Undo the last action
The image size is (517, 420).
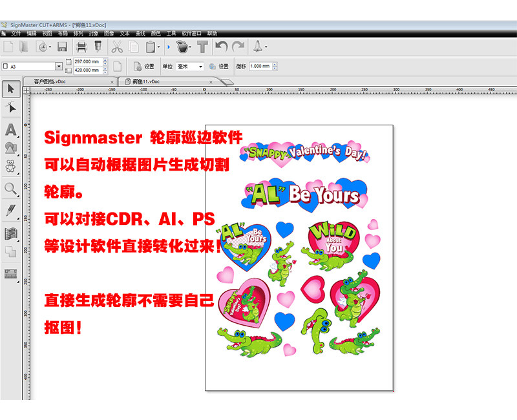221,47
